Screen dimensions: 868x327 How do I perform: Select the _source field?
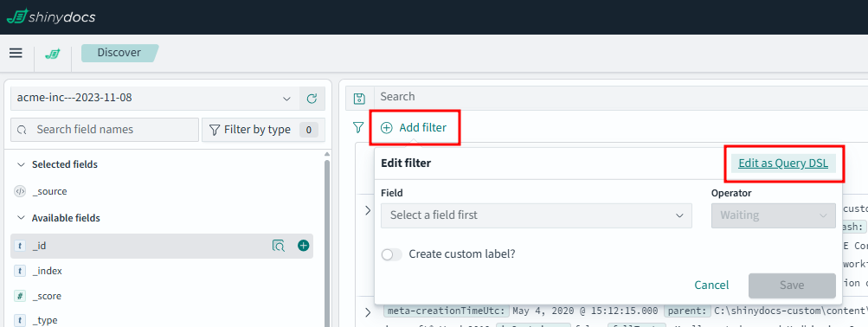coord(50,191)
